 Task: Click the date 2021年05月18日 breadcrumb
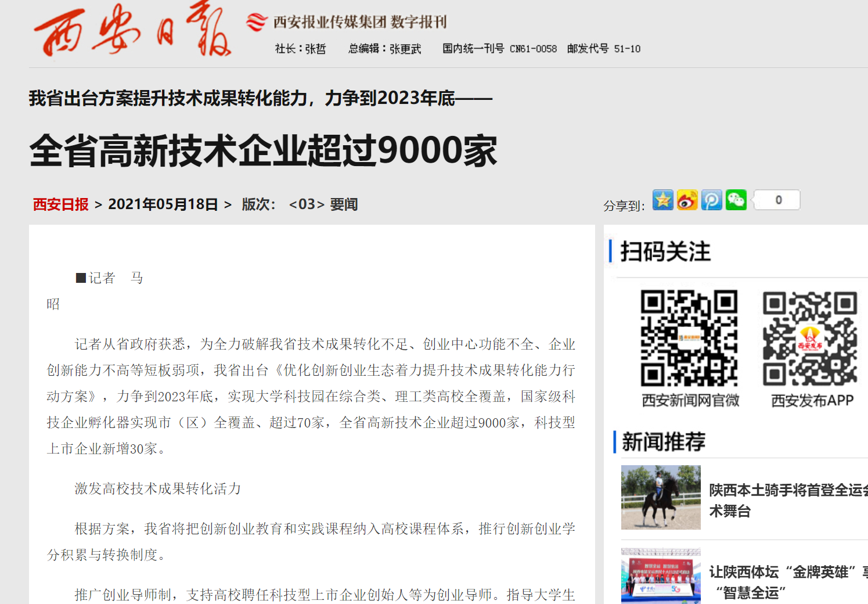pyautogui.click(x=163, y=204)
